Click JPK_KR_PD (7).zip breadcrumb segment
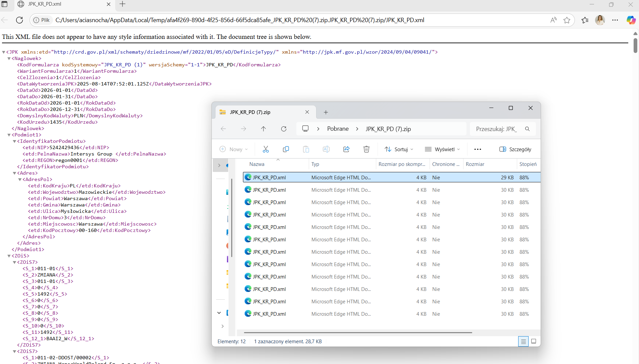639x364 pixels. tap(388, 129)
